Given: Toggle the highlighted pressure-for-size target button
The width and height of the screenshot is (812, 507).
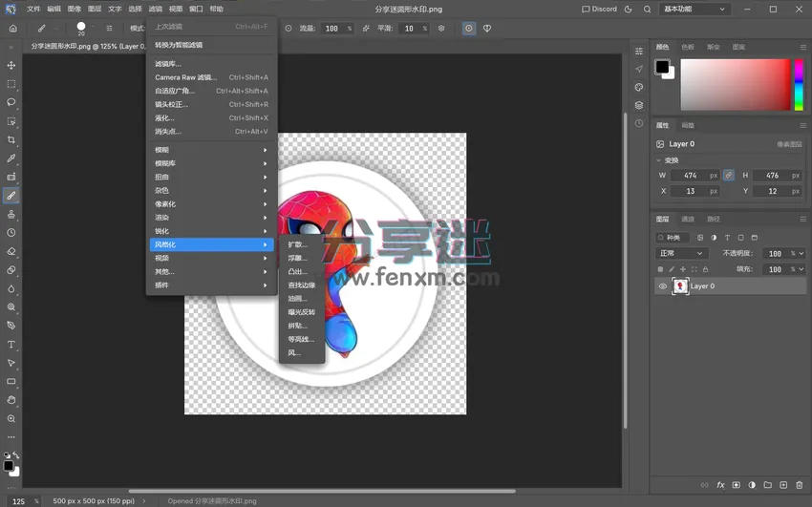Looking at the screenshot, I should coord(469,29).
